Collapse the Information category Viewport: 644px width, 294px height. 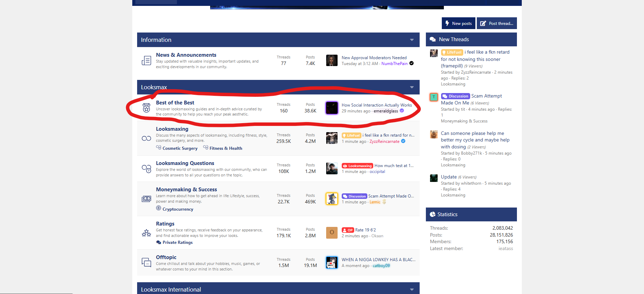pos(412,40)
